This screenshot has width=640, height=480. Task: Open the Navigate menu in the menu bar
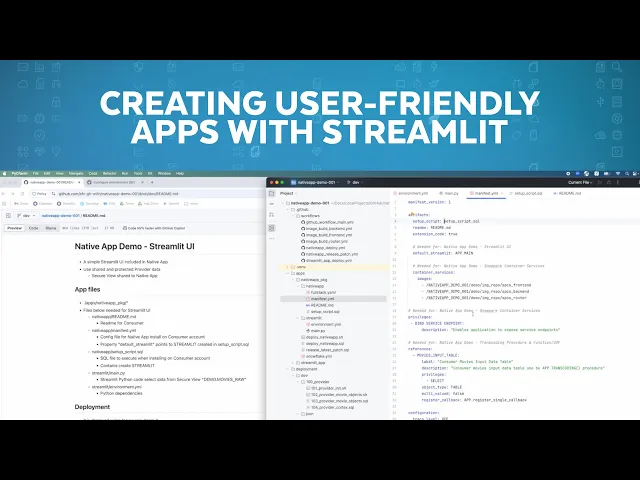(x=76, y=173)
